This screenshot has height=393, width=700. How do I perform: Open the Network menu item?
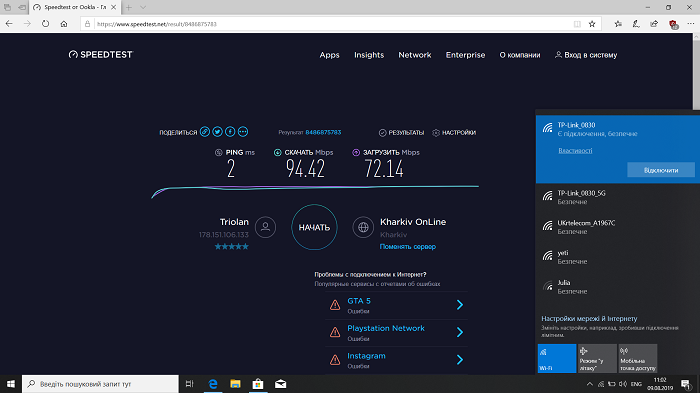tap(415, 55)
